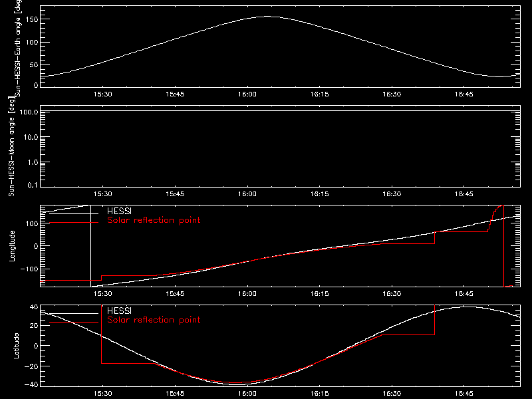Click the 0.1 tick on Moon angle axis
This screenshot has height=399, width=532.
pos(33,186)
